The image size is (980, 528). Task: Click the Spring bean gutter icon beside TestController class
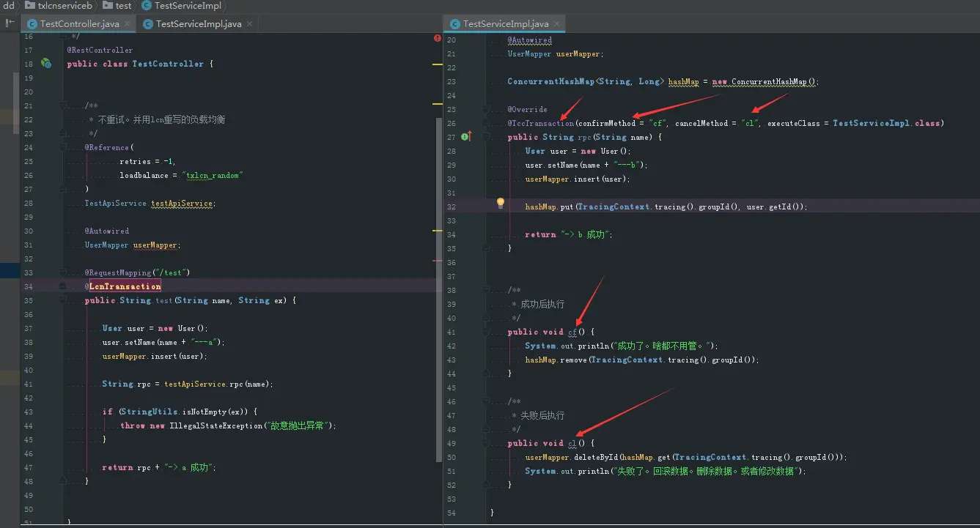click(46, 64)
